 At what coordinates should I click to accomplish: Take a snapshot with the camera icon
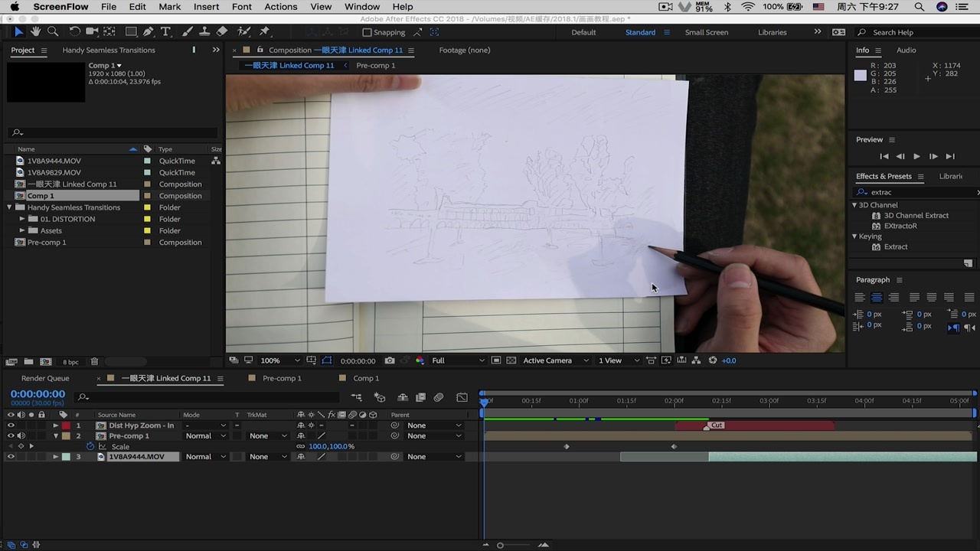pos(390,360)
